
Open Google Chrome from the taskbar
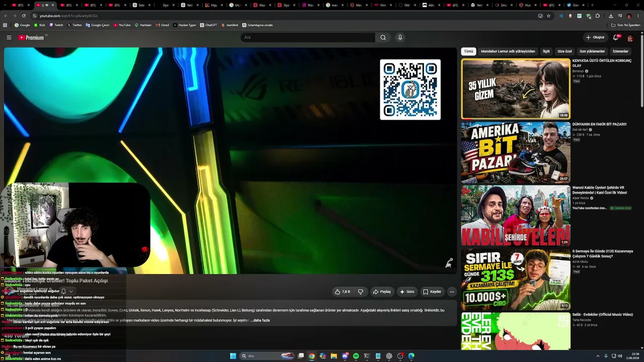coord(312,356)
